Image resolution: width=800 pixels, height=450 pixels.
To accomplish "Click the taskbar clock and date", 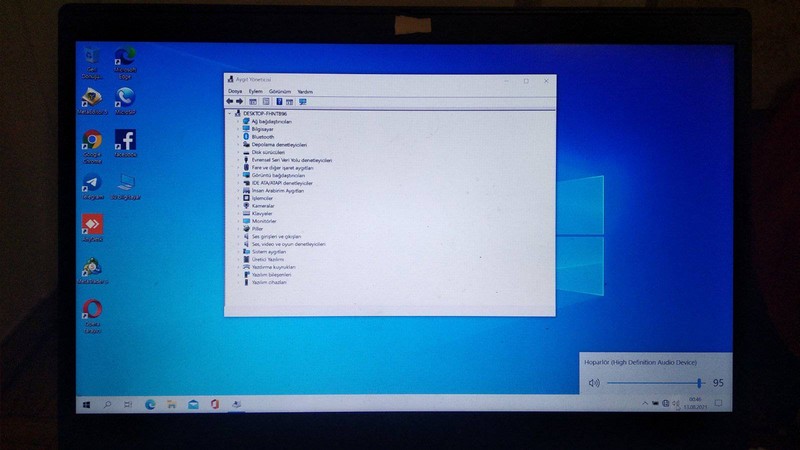I will [695, 404].
